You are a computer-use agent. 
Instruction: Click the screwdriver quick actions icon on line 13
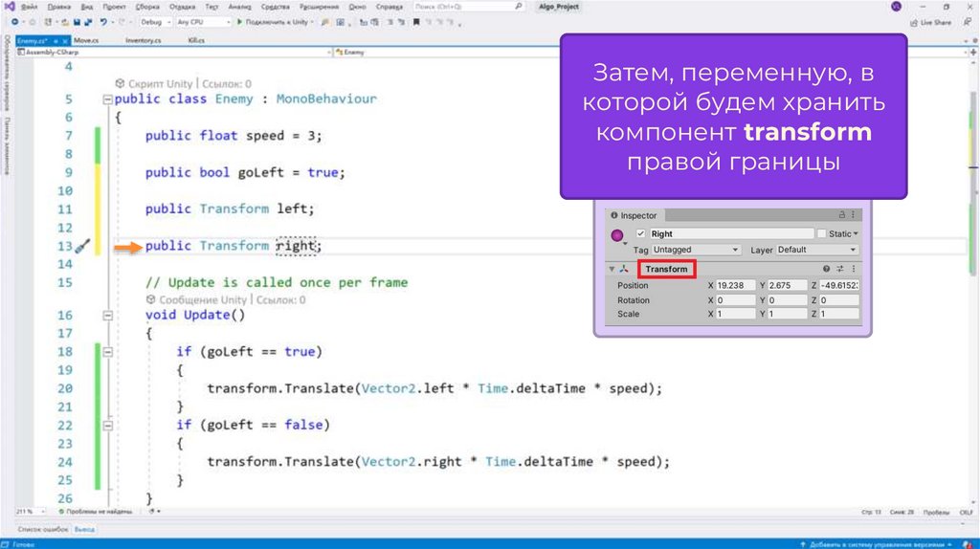(82, 246)
